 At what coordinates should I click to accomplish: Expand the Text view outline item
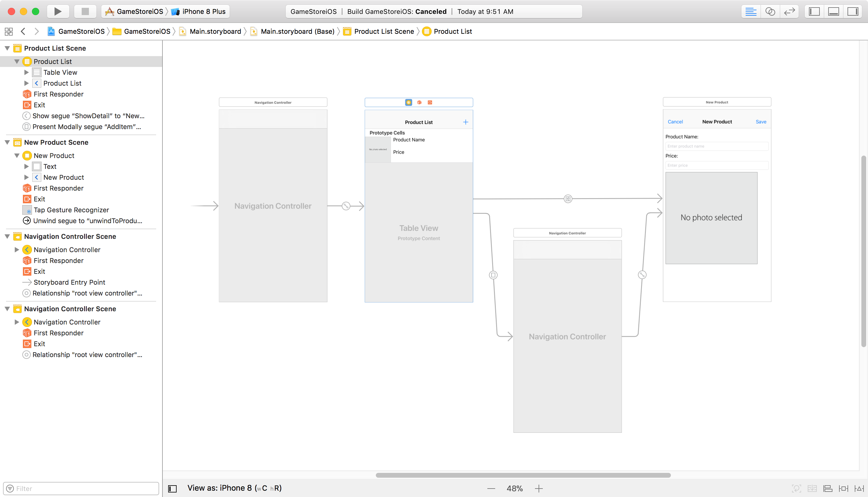[26, 166]
